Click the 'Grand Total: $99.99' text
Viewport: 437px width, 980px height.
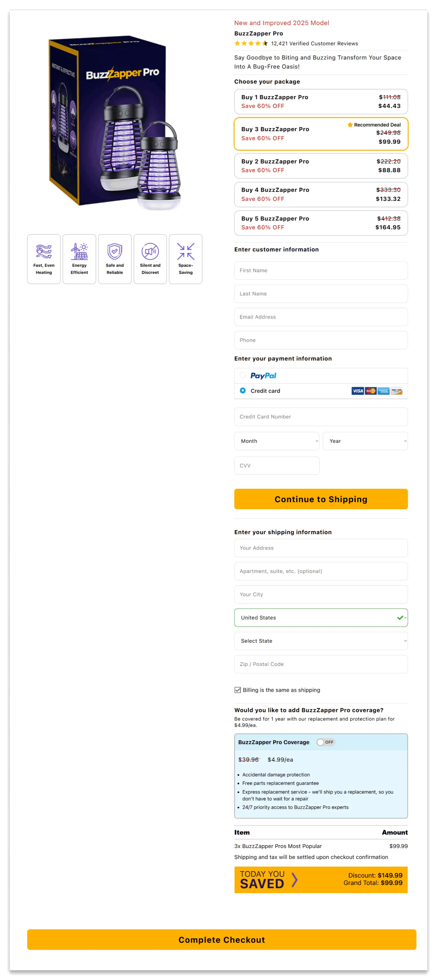tap(373, 883)
